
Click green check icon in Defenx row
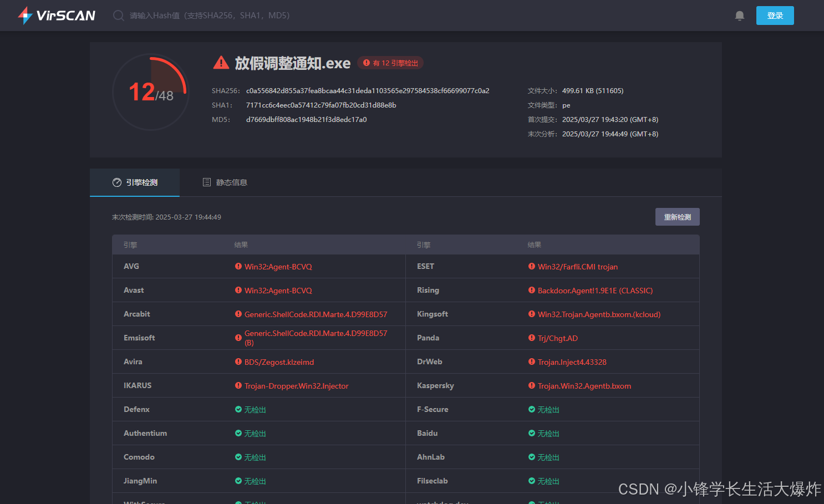click(238, 409)
